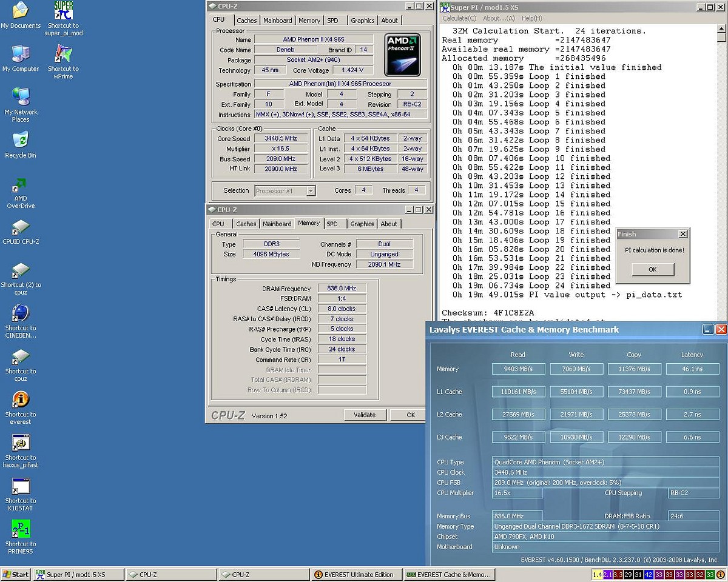Click the Memory Read result 9403 MB/s
The width and height of the screenshot is (728, 582).
pyautogui.click(x=518, y=369)
